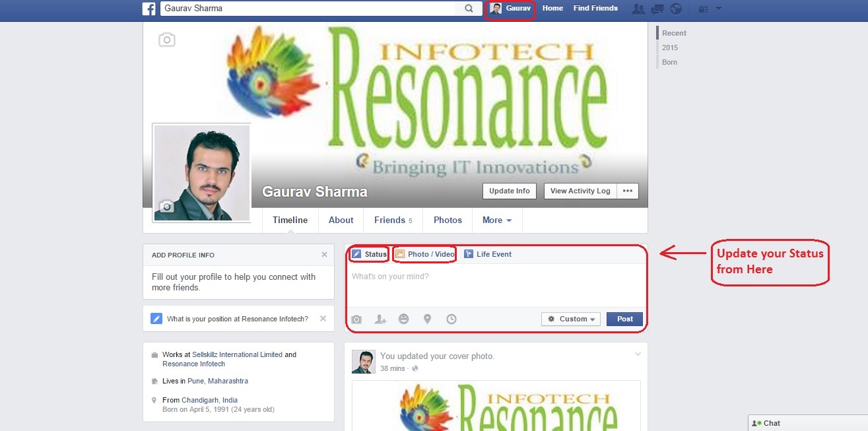
Task: Click the Sellskillz International Limited link
Action: (x=237, y=355)
